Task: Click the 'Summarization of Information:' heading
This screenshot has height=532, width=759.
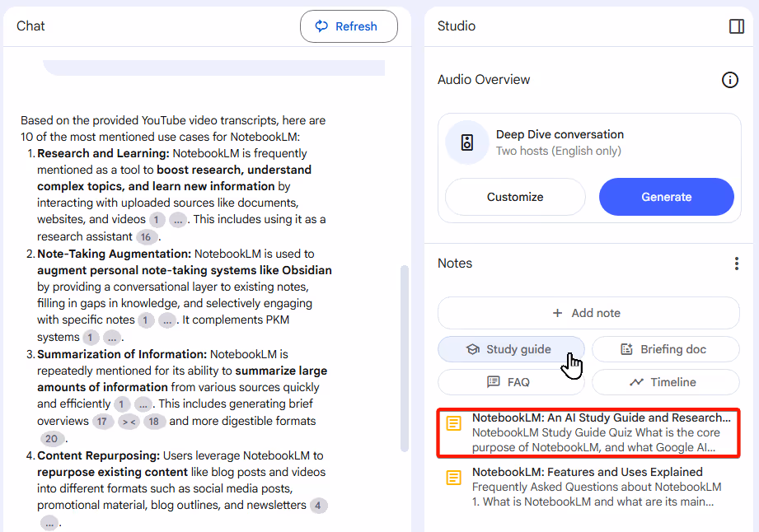Action: point(122,354)
